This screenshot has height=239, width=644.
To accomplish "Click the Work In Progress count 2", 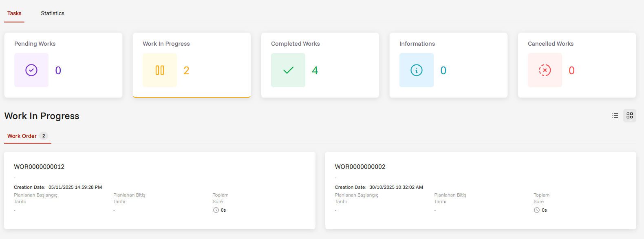I will (186, 71).
